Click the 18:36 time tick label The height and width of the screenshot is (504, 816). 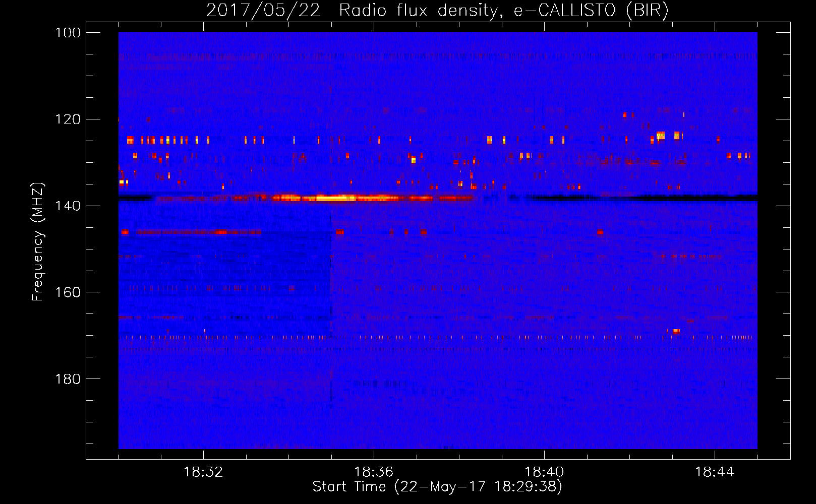[374, 472]
